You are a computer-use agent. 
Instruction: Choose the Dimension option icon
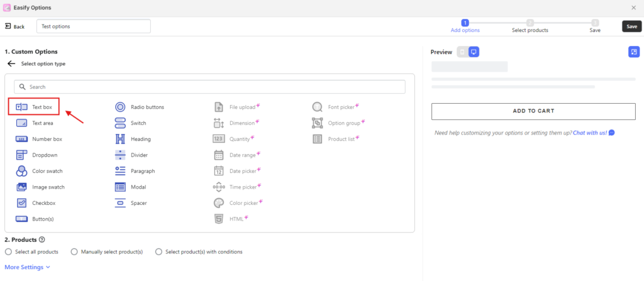pos(218,123)
